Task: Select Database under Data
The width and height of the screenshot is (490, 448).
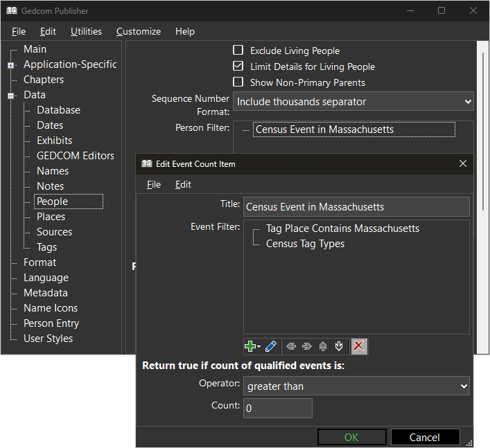Action: click(x=58, y=110)
